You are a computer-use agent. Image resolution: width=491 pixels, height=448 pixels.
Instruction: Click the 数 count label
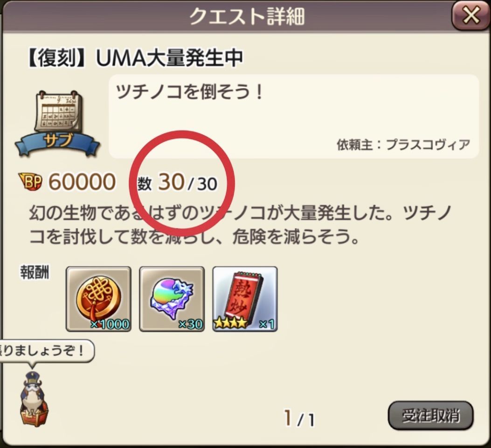[x=145, y=183]
